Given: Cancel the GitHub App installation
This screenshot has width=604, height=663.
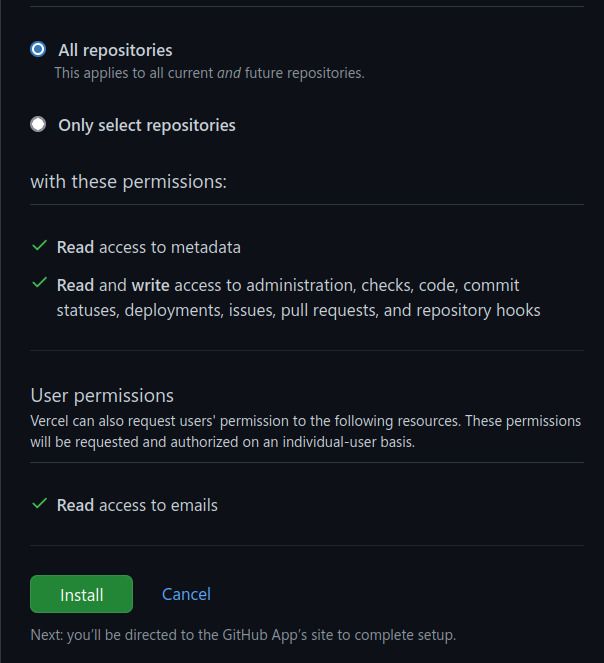Looking at the screenshot, I should tap(186, 594).
